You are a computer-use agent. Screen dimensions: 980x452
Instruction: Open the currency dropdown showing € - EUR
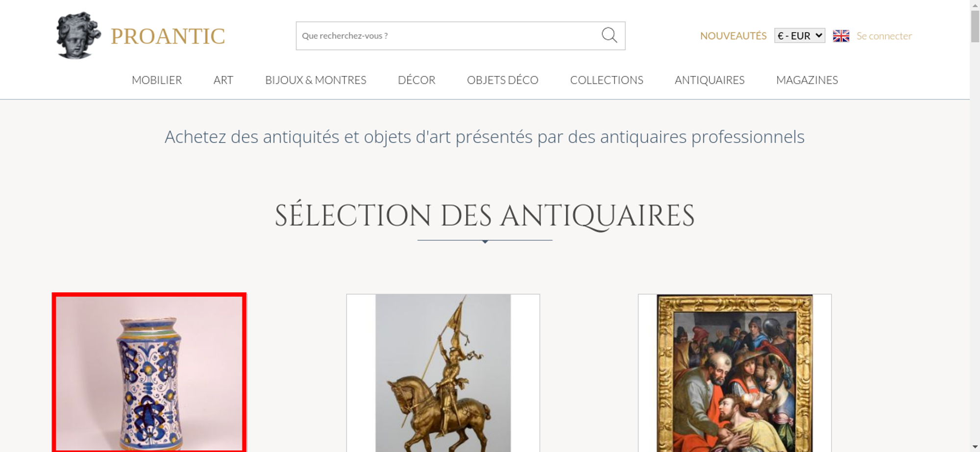pos(799,36)
